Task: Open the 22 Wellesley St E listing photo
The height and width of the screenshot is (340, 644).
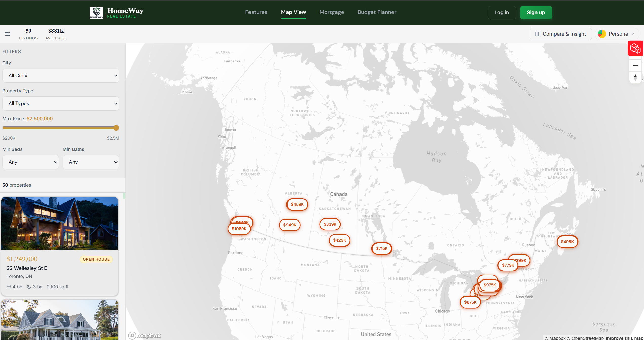Action: click(x=60, y=224)
